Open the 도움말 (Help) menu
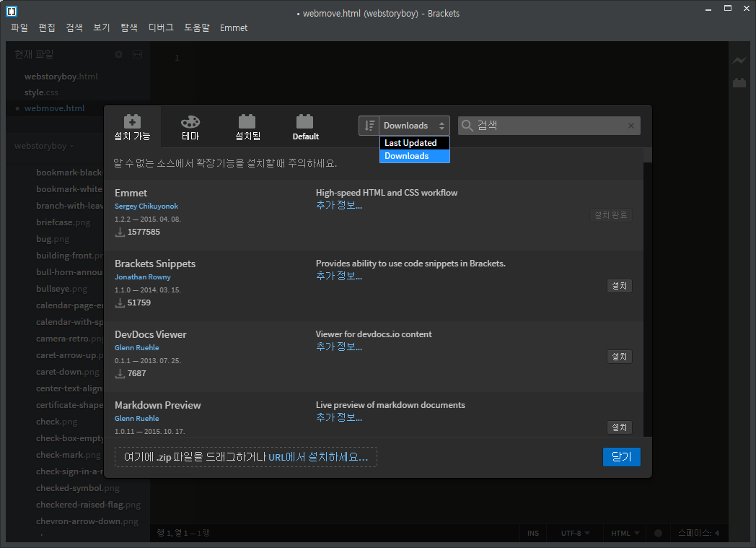Viewport: 756px width, 548px height. (197, 27)
